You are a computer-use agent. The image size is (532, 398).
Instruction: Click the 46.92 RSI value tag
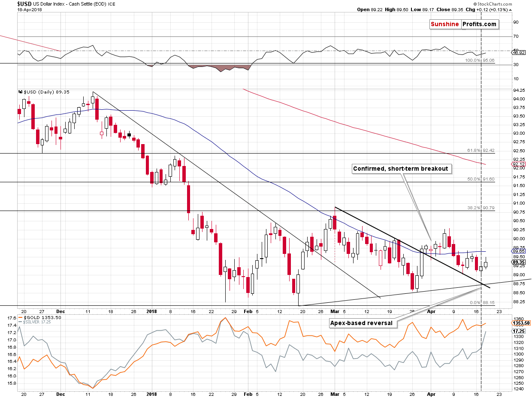[x=518, y=52]
